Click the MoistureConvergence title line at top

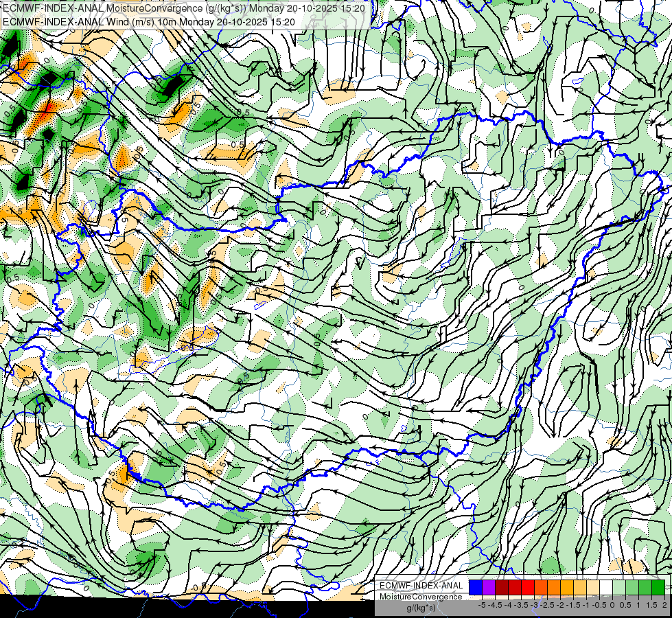(x=184, y=8)
